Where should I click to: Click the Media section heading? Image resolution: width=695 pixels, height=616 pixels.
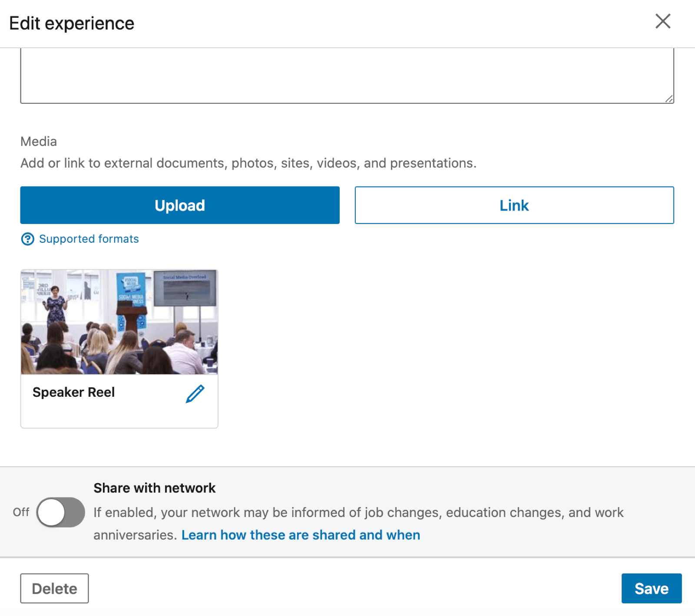tap(39, 142)
